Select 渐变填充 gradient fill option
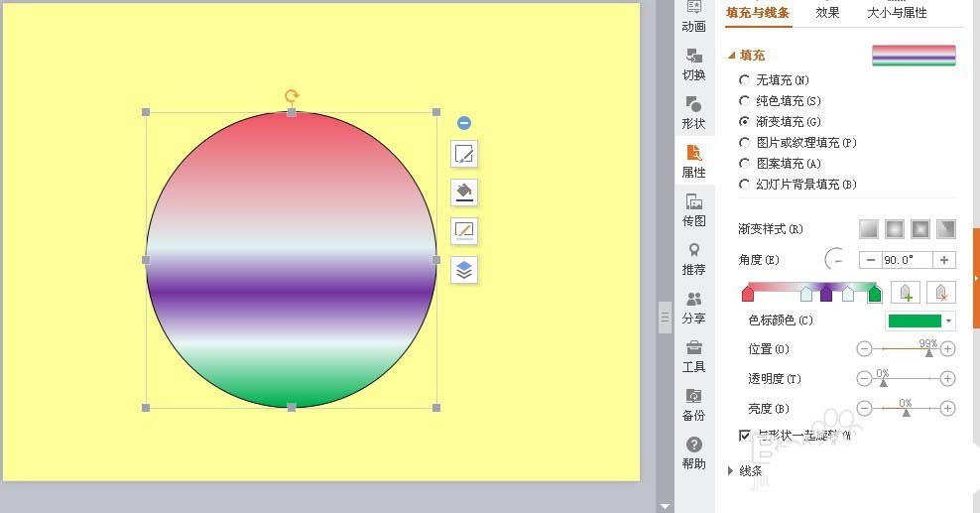This screenshot has height=513, width=980. [780, 122]
